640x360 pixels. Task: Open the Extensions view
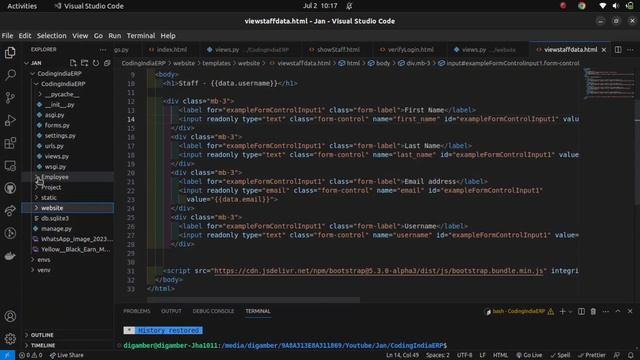click(10, 143)
